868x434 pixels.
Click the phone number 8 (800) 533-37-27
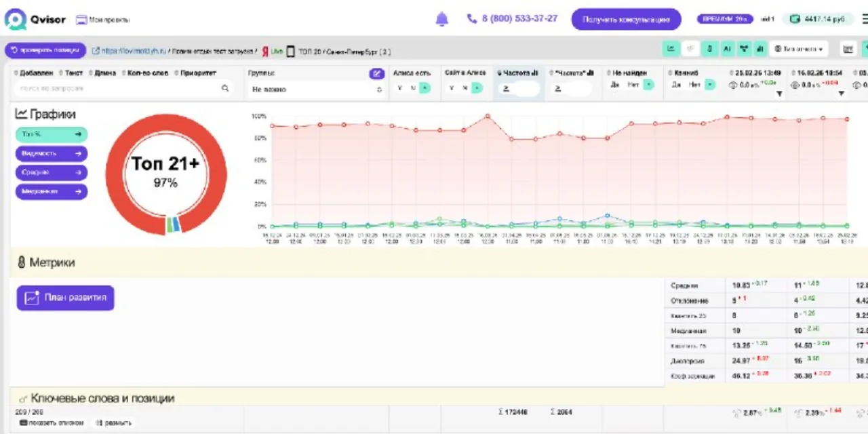tap(513, 19)
